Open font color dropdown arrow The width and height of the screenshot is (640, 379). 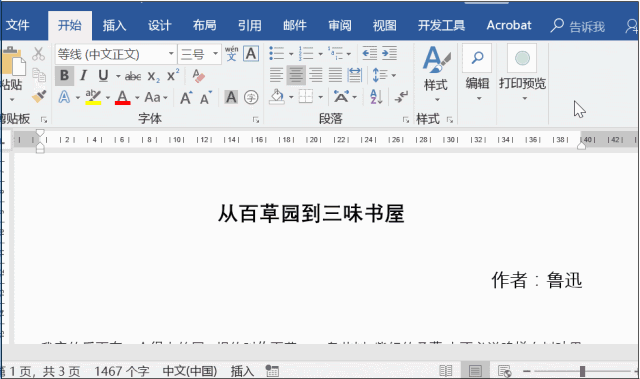137,98
